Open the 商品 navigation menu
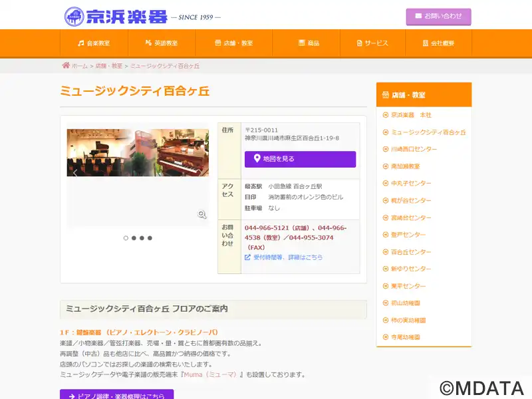 pos(309,43)
